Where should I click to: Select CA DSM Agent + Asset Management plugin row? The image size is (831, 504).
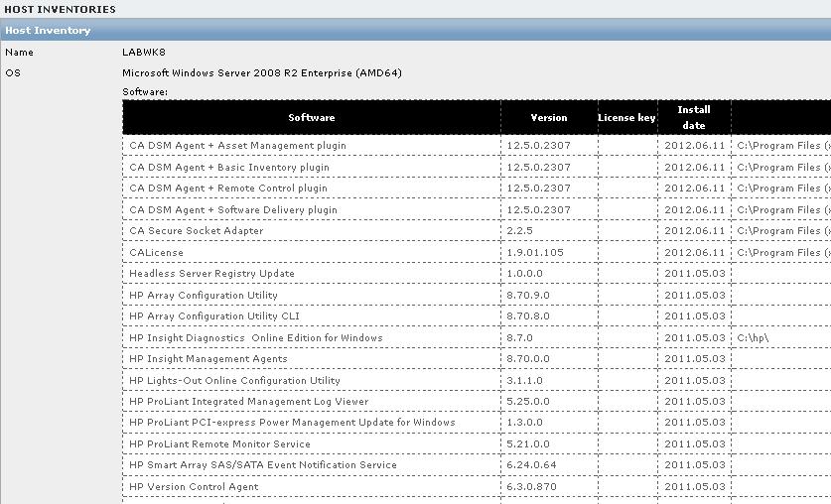(237, 146)
